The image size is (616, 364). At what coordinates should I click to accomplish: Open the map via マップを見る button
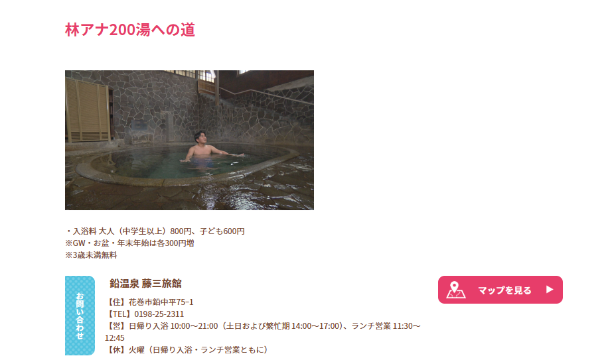click(x=500, y=290)
